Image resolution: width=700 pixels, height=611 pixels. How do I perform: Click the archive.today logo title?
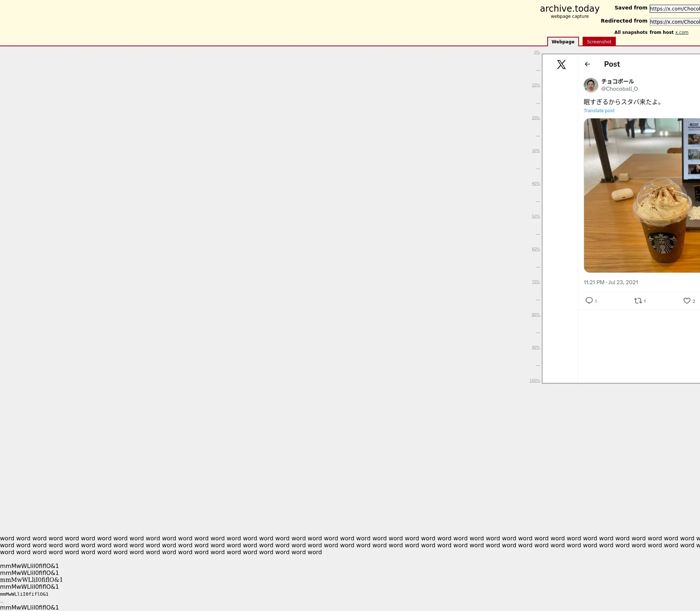569,9
